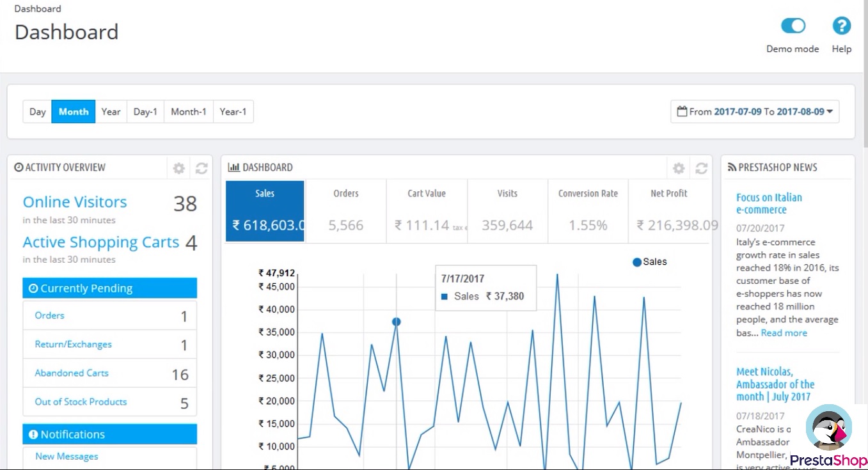Open Activity Overview settings gear

click(x=179, y=168)
